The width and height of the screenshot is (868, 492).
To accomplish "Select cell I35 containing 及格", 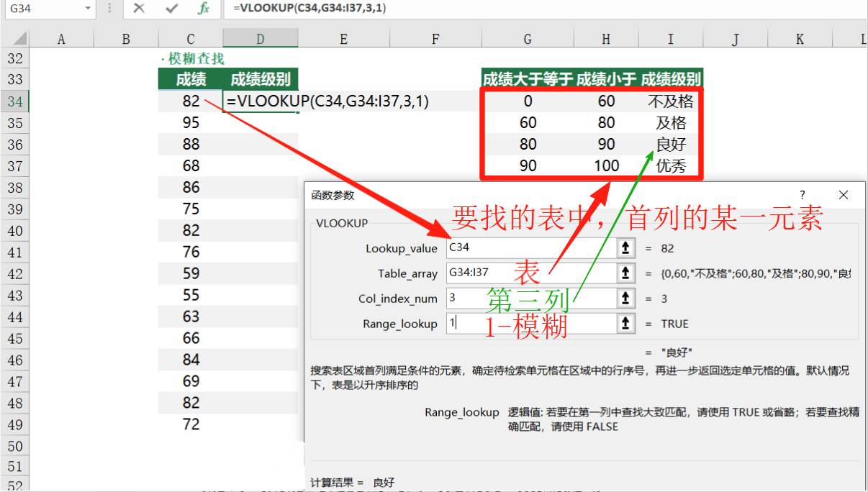I will click(671, 123).
